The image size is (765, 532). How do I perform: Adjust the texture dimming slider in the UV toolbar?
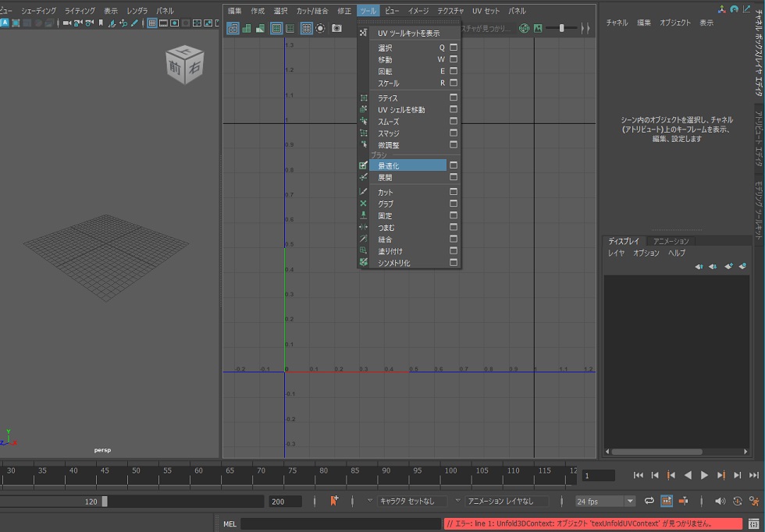[562, 28]
